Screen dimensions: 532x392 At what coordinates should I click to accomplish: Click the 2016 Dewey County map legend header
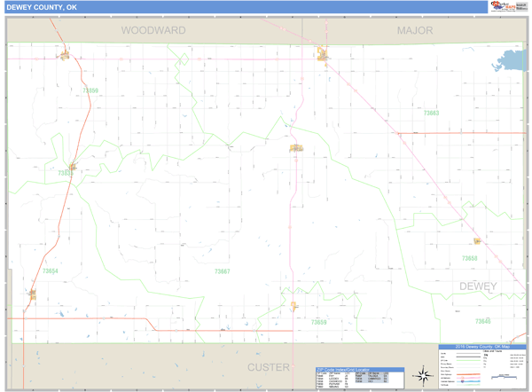point(482,347)
